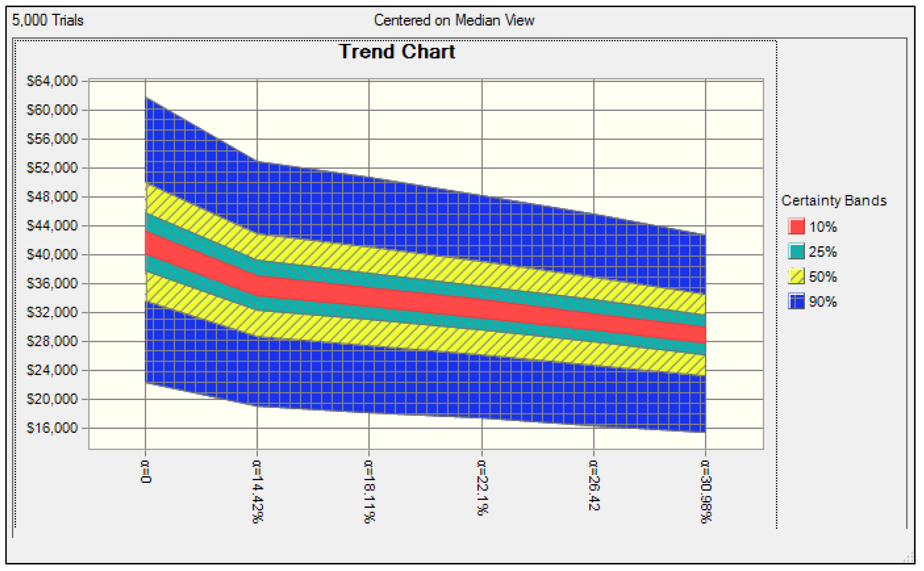The width and height of the screenshot is (924, 571).
Task: Click the red 10% legend swatch
Action: (x=796, y=226)
